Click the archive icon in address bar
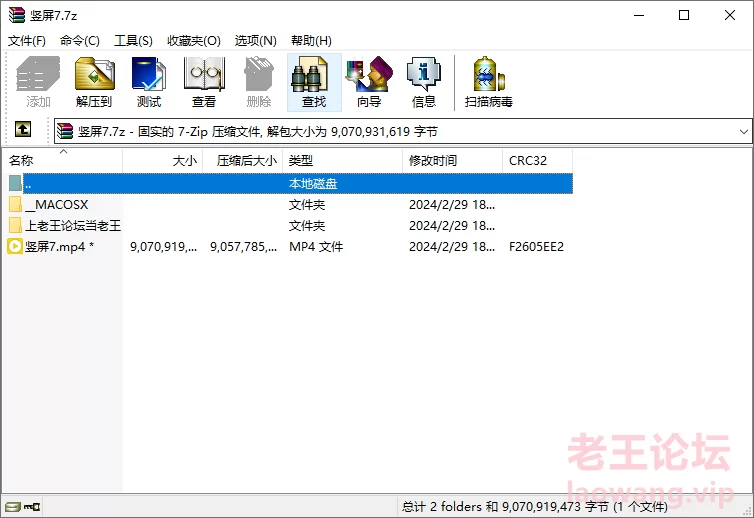754x518 pixels. 65,131
